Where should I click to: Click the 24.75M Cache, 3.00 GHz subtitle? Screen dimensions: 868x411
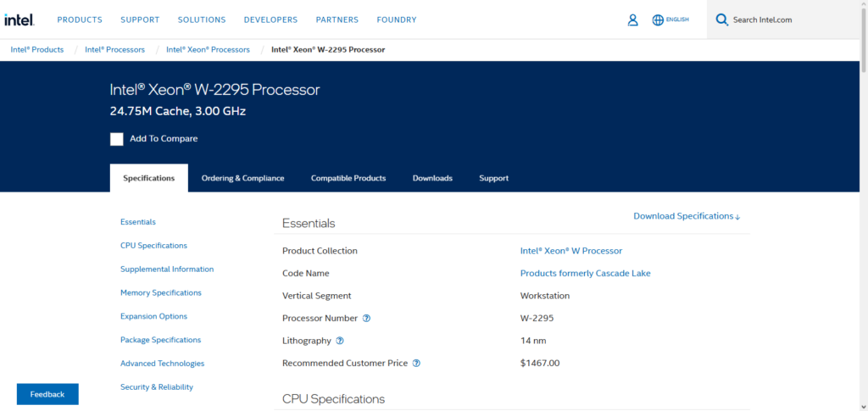pos(178,111)
